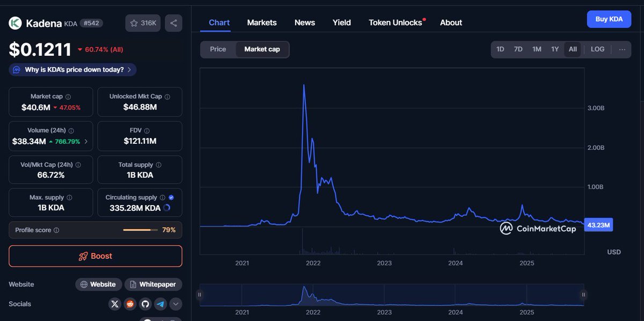
Task: Click the 79% profile score text
Action: pos(169,230)
